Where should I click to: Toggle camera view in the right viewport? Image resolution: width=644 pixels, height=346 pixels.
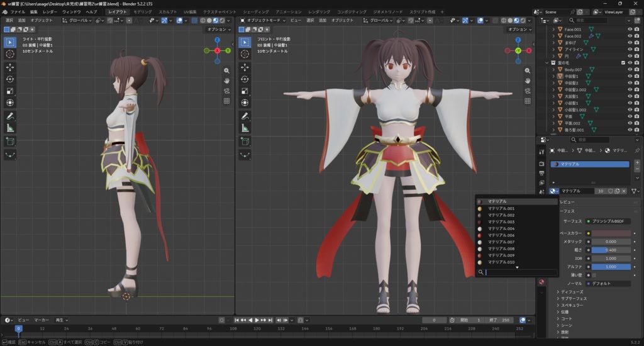[528, 91]
